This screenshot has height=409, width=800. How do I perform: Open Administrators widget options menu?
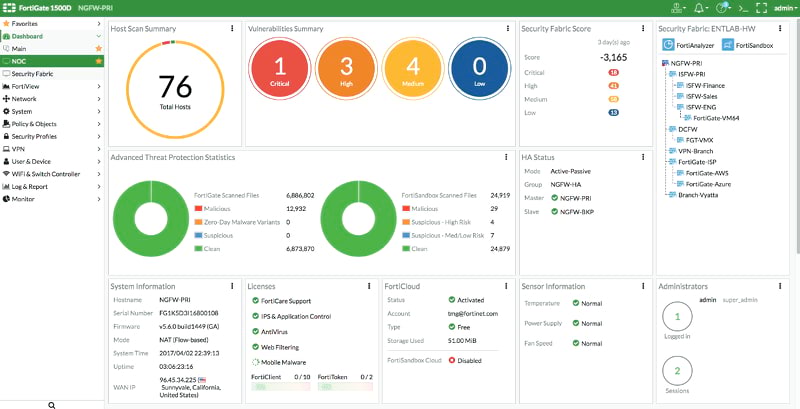coord(780,286)
